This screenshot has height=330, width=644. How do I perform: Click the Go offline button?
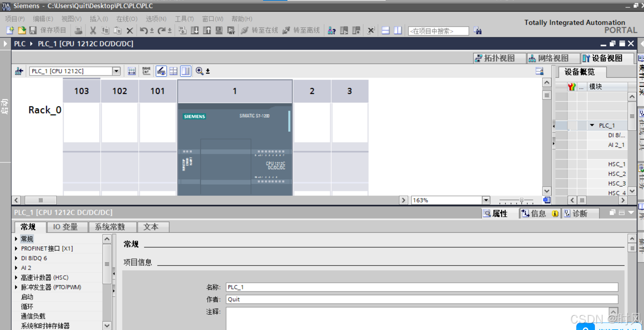[x=301, y=30]
